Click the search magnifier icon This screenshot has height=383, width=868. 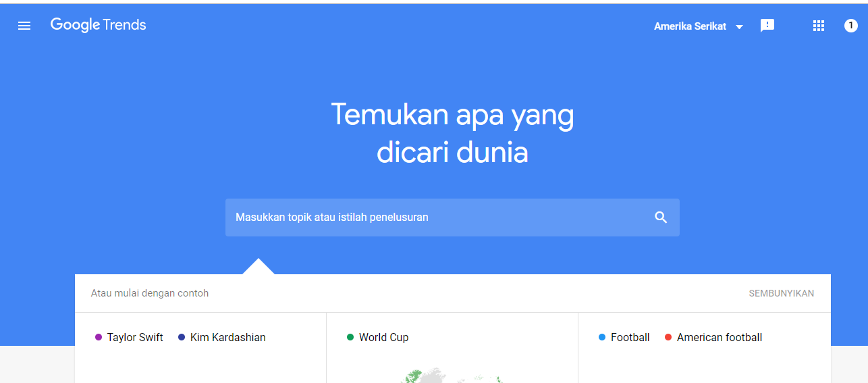(661, 218)
